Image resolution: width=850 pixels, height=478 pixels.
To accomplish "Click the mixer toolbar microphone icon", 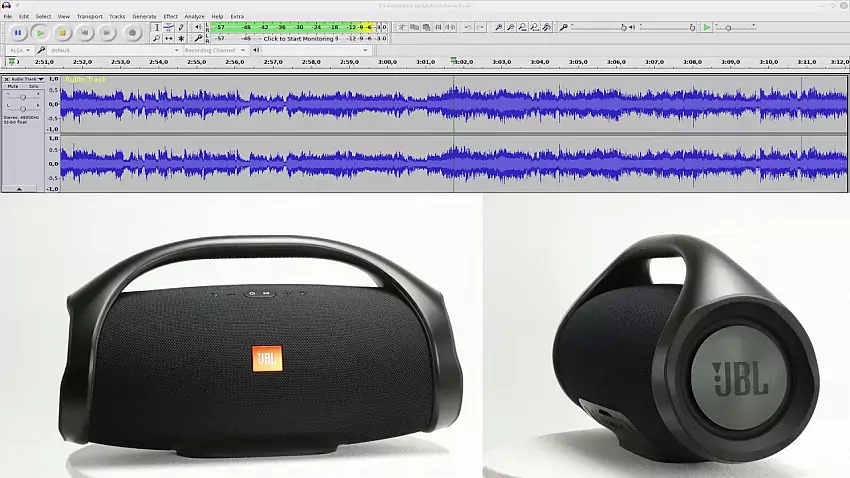I will click(x=564, y=27).
